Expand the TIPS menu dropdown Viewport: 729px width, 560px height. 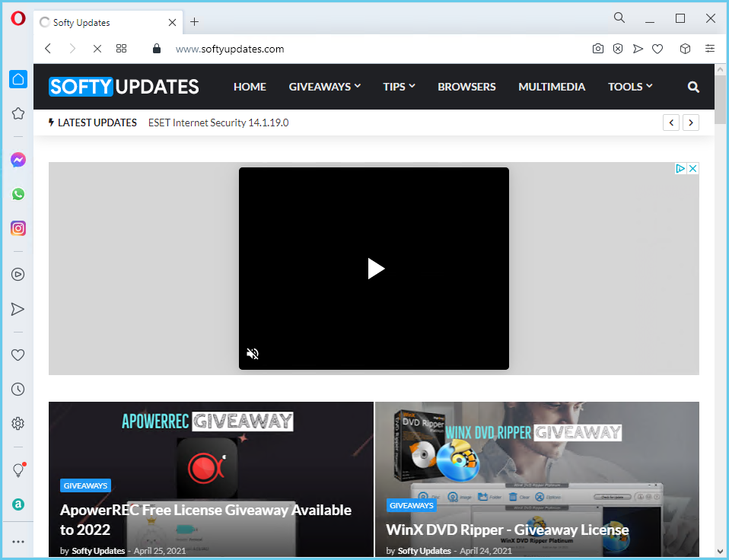click(x=399, y=87)
